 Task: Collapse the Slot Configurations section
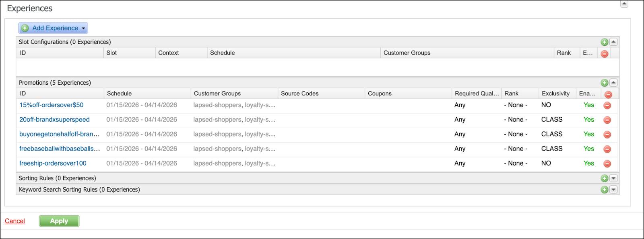(613, 42)
